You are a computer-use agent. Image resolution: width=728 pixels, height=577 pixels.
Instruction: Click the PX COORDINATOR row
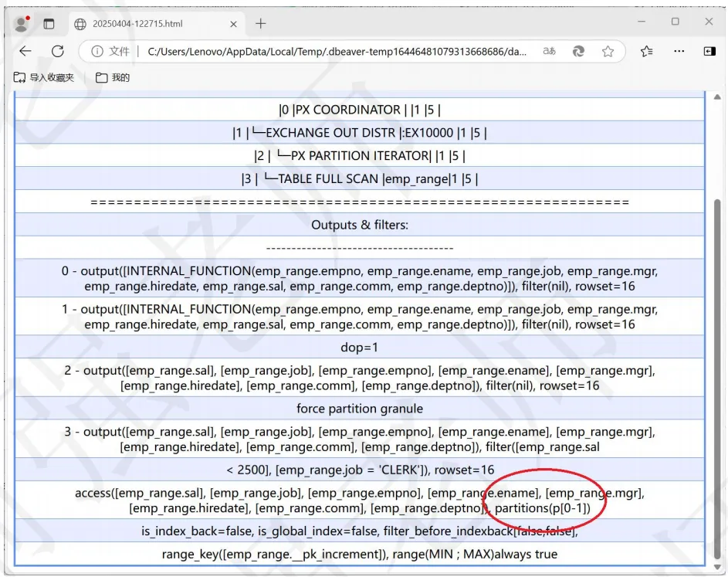point(359,110)
